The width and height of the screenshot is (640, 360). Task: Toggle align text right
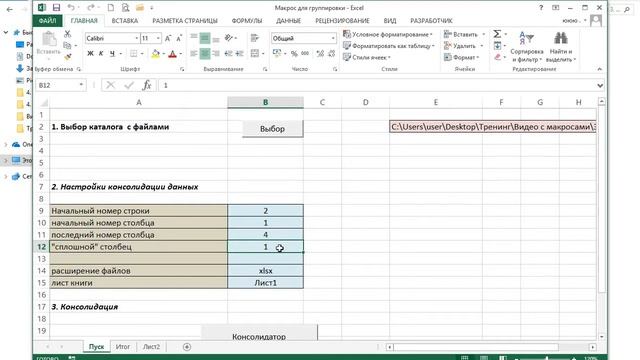(216, 53)
